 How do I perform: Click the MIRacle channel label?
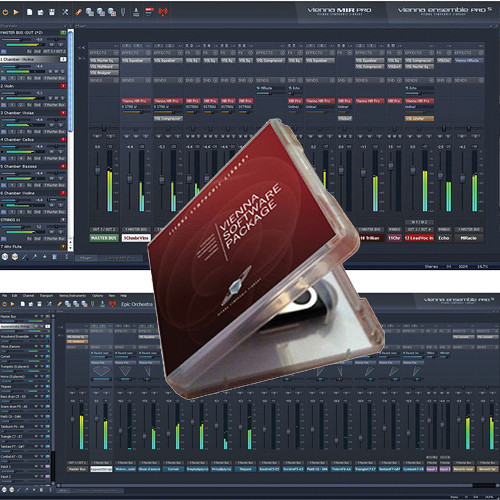click(x=468, y=238)
